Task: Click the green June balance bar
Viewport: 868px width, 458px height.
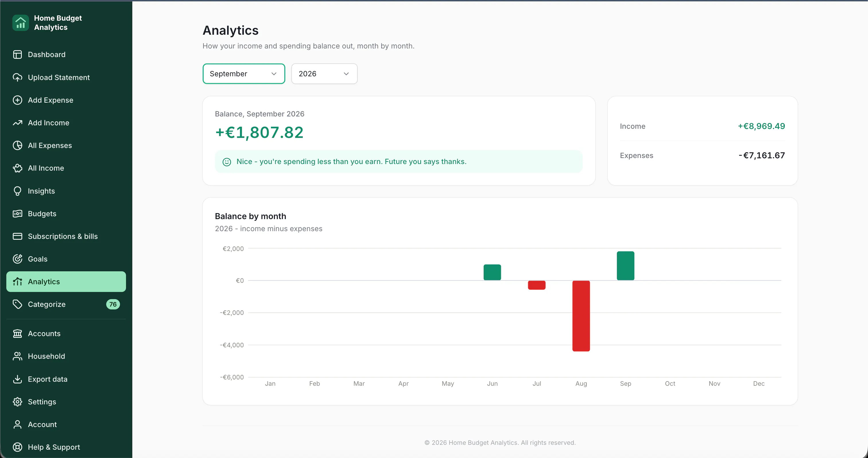Action: [x=492, y=272]
